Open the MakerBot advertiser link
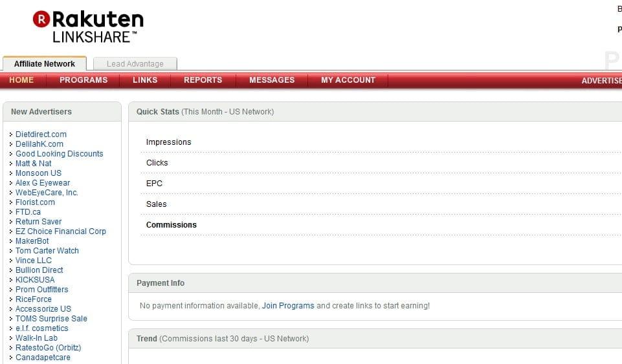 click(x=32, y=241)
